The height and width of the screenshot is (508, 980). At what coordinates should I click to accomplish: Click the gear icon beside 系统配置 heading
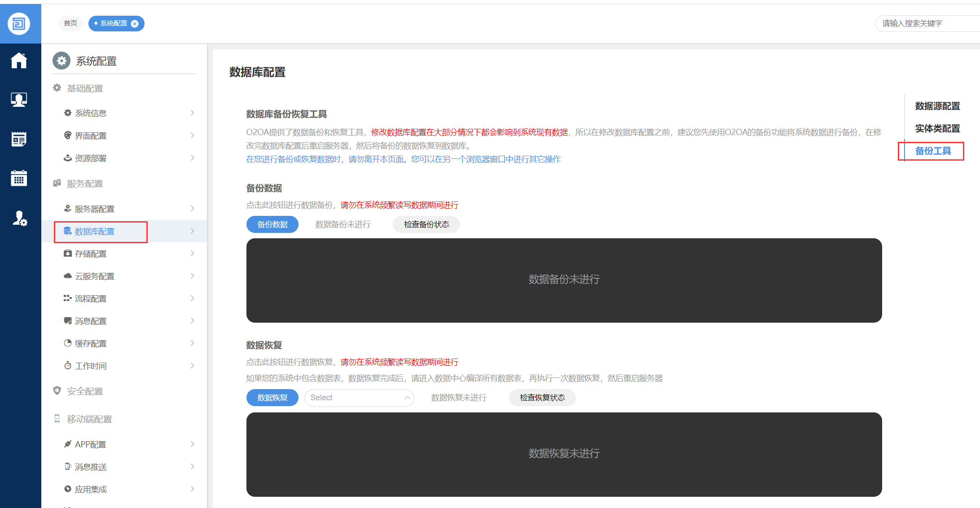pyautogui.click(x=62, y=61)
